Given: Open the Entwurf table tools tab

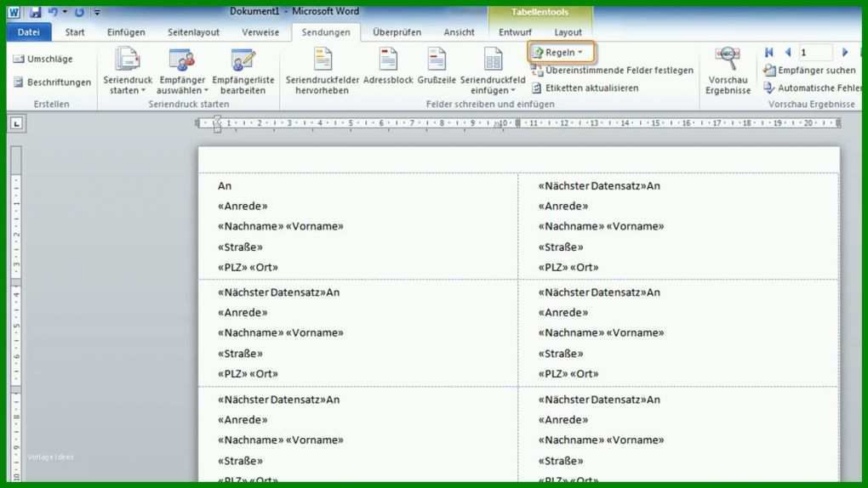Looking at the screenshot, I should [x=515, y=32].
